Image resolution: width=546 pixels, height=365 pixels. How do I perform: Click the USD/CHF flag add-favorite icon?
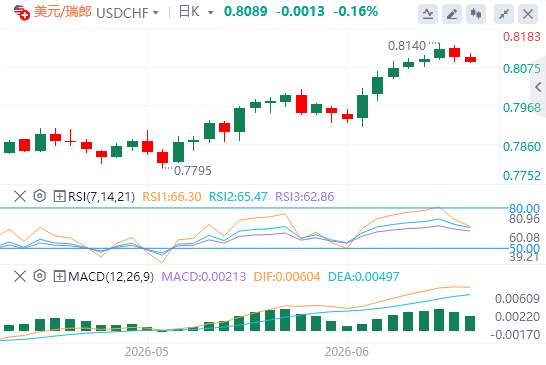22,13
